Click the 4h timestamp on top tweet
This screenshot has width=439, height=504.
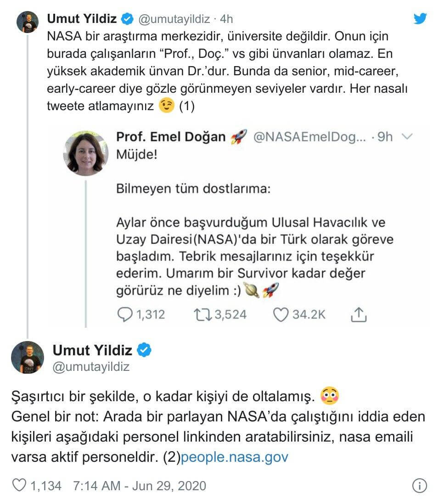point(226,19)
